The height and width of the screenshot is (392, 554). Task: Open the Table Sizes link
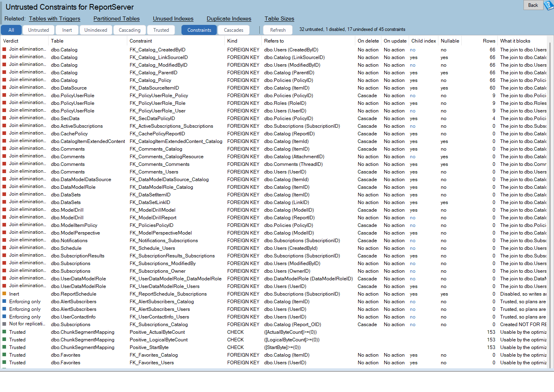pos(279,18)
